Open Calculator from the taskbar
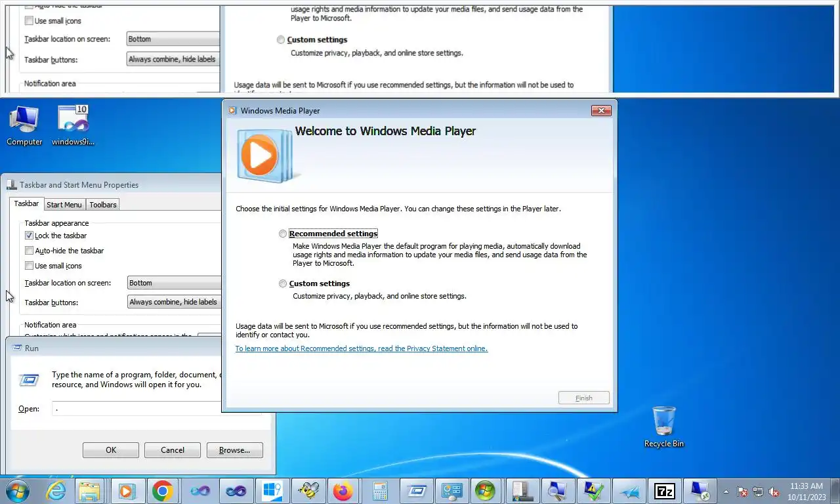 [379, 491]
